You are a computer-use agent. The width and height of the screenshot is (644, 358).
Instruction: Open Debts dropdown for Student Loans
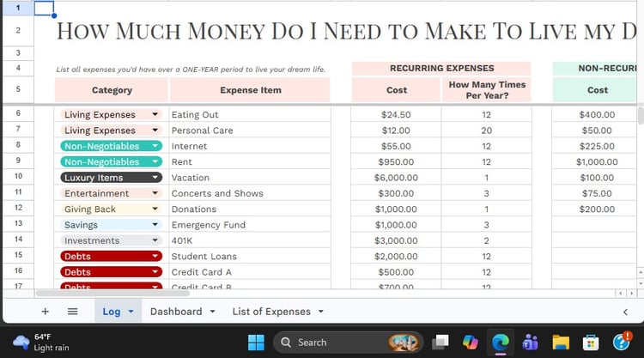tap(155, 256)
